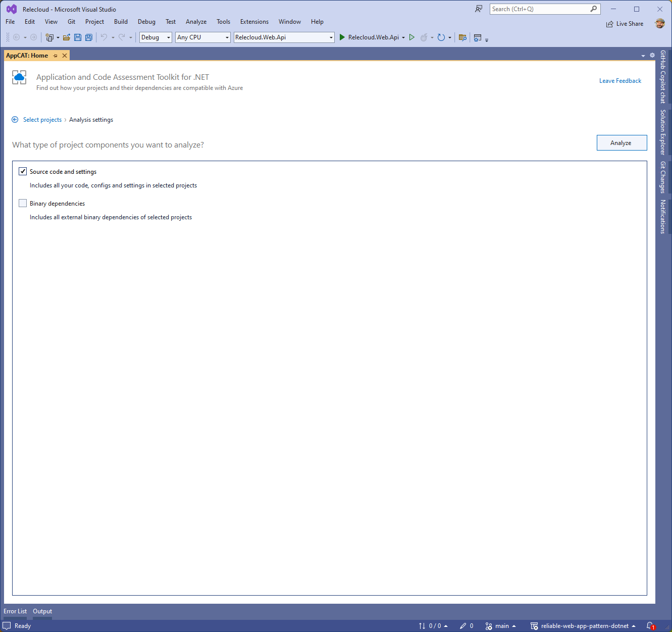Open the Live Share icon

click(610, 23)
